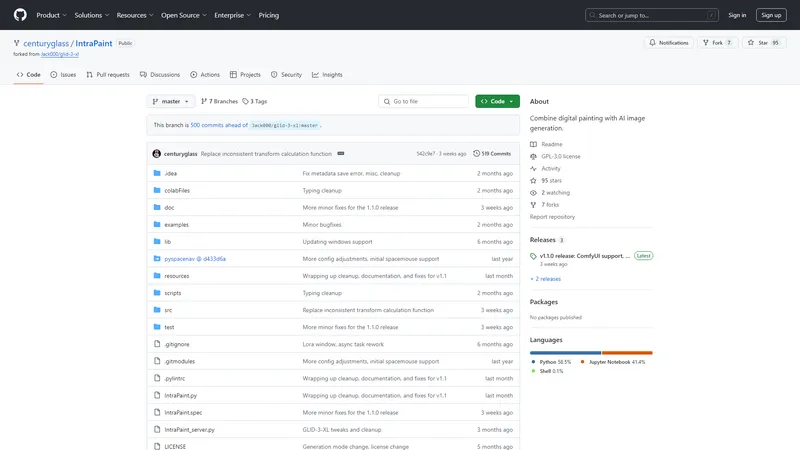Open the test folder
This screenshot has width=800, height=450.
click(169, 327)
